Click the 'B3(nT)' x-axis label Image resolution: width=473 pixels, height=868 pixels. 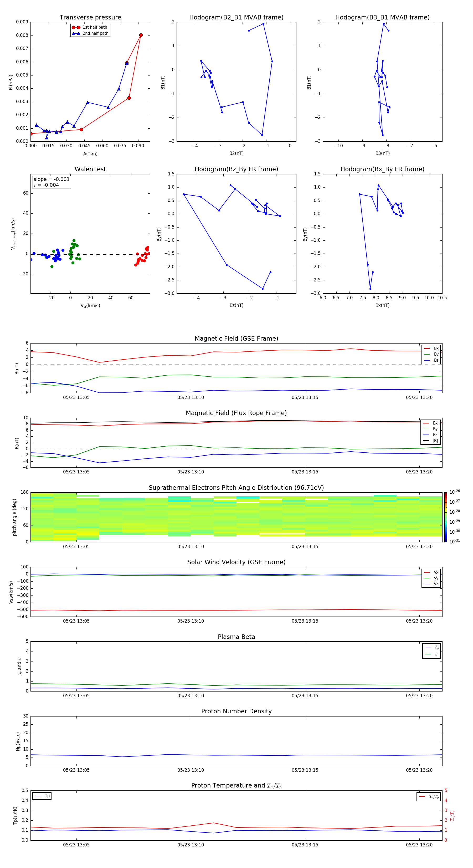click(x=382, y=153)
